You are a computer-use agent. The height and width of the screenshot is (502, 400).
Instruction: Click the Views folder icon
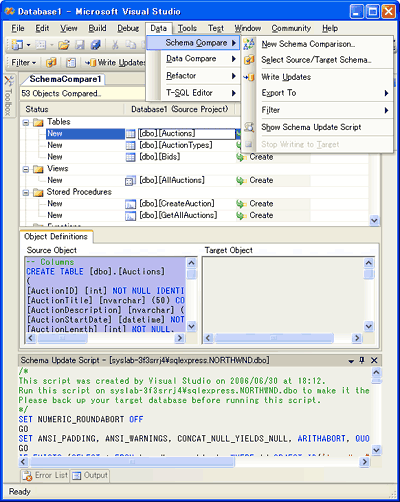tap(38, 169)
